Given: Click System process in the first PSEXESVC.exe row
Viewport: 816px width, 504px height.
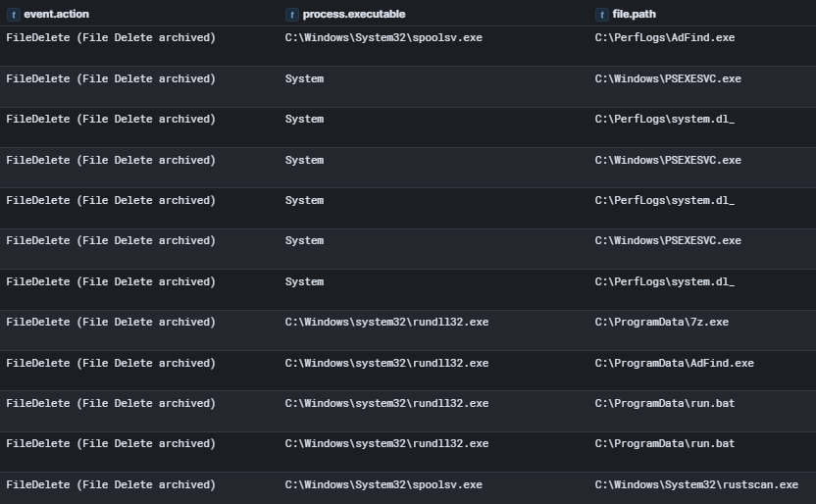Looking at the screenshot, I should [304, 78].
